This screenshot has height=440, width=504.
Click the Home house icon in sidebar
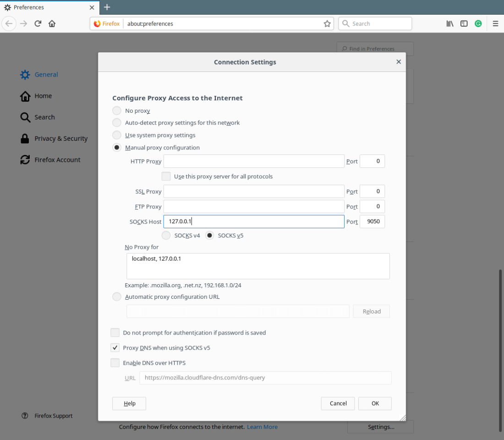click(25, 96)
